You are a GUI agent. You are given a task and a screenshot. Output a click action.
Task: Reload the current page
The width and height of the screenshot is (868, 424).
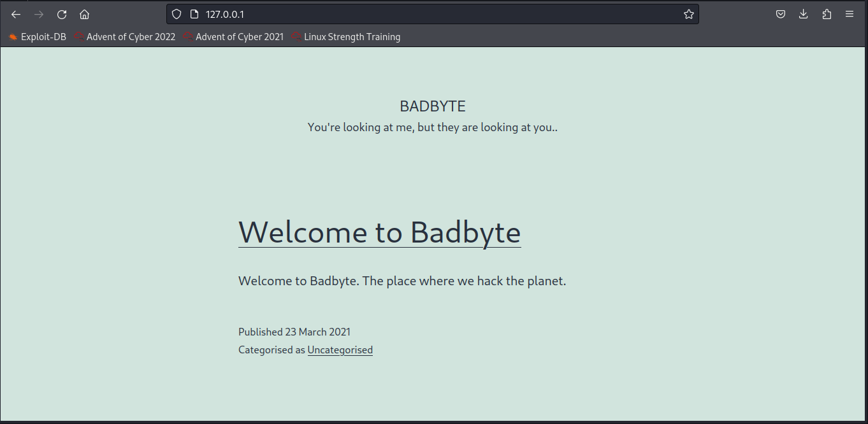pos(62,15)
